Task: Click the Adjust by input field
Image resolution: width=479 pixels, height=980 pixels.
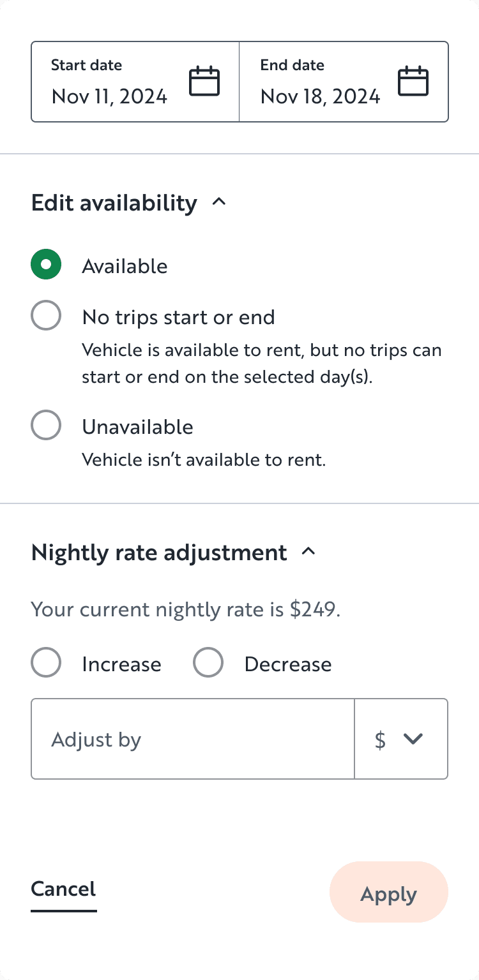Action: pyautogui.click(x=192, y=739)
